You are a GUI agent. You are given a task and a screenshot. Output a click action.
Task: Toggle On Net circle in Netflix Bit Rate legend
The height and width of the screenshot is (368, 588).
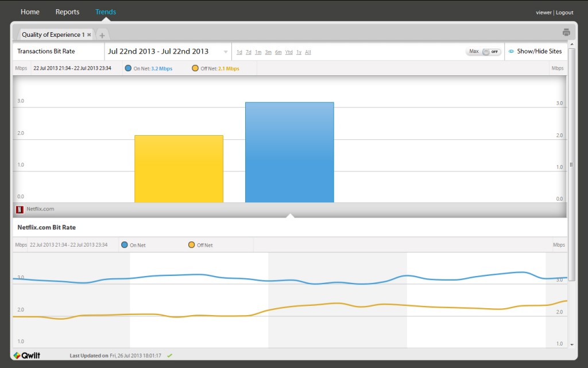(125, 245)
